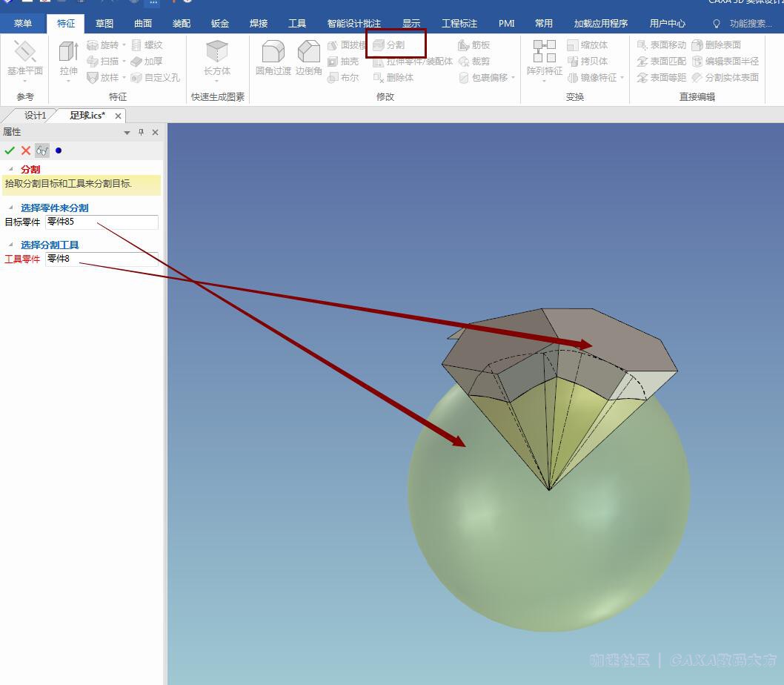Open the 工具 tools tab
Image resolution: width=784 pixels, height=685 pixels.
tap(297, 24)
